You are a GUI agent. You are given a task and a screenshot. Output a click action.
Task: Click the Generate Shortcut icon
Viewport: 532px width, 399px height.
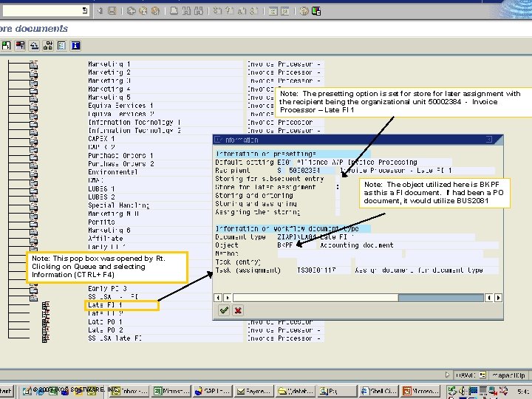click(285, 11)
